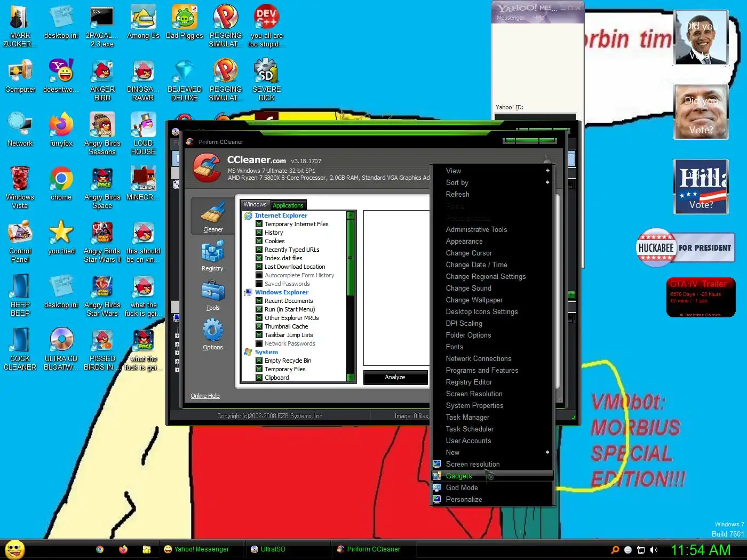Toggle Temporary Internet Files checkbox
Image resolution: width=747 pixels, height=560 pixels.
[259, 224]
